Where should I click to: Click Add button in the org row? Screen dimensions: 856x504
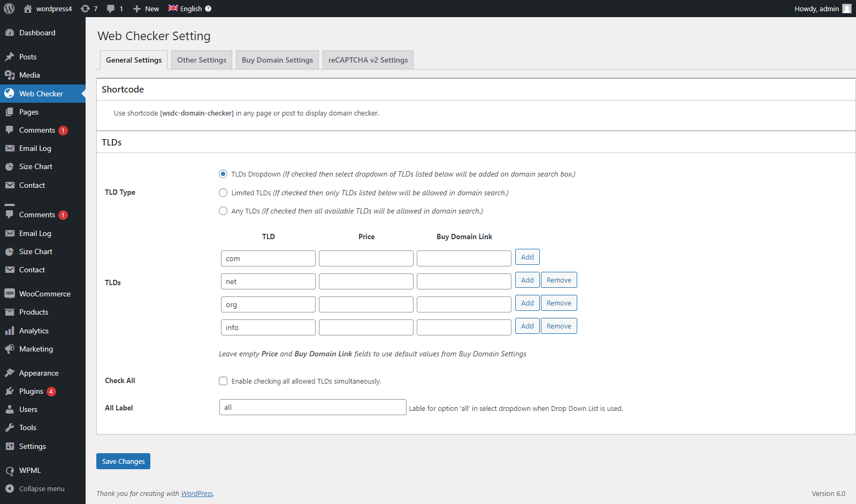coord(528,303)
